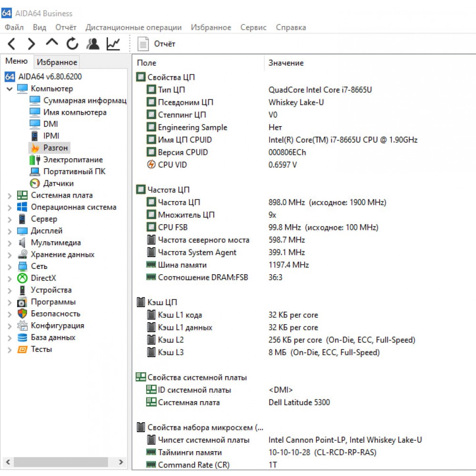The image size is (476, 476).
Task: Expand the Операционная система tree node
Action: pos(10,208)
